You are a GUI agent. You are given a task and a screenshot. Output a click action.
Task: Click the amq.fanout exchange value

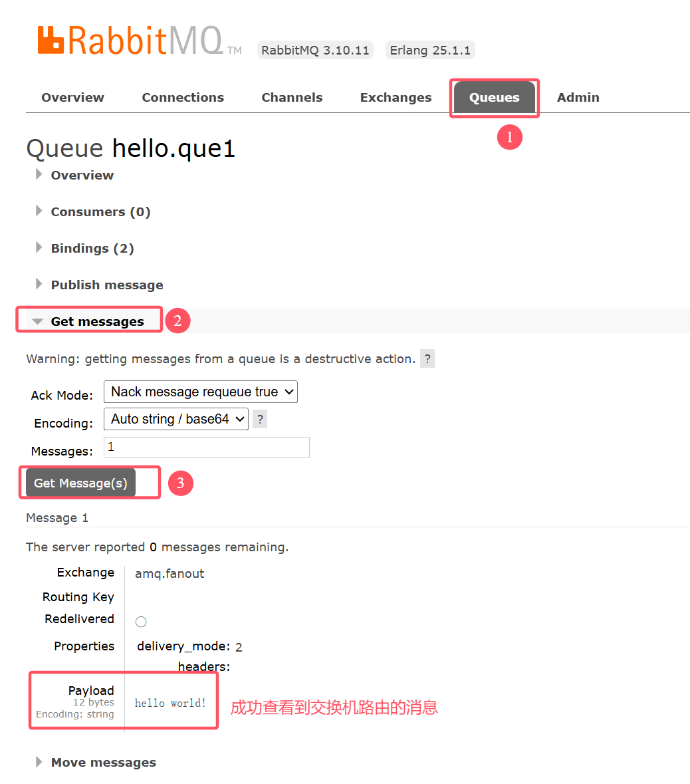[170, 573]
